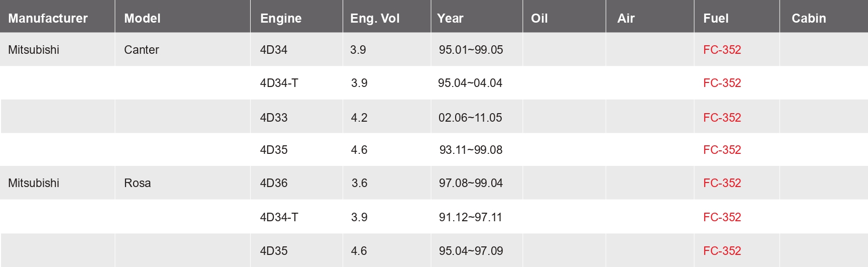
Task: Click the Manufacturer column header
Action: click(48, 19)
